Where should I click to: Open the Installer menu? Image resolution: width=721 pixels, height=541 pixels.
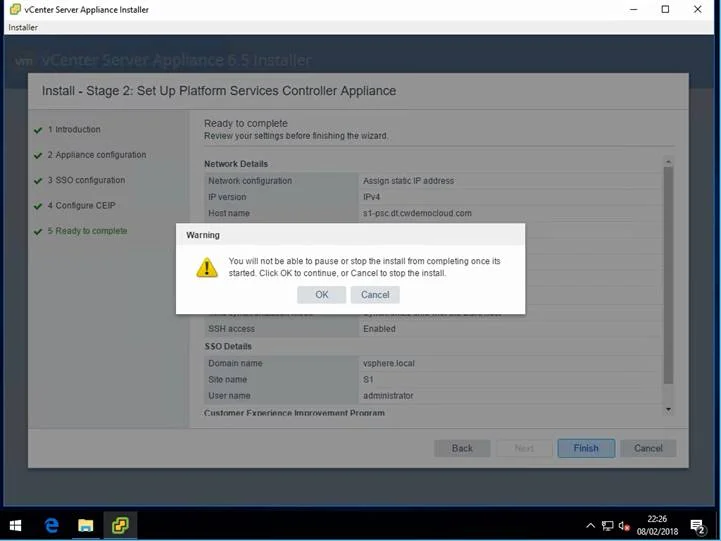point(23,28)
